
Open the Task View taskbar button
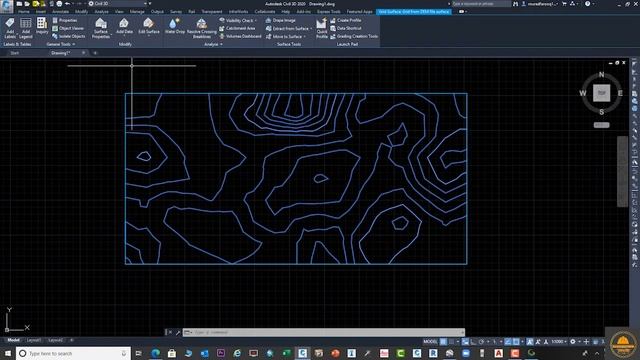pyautogui.click(x=138, y=353)
